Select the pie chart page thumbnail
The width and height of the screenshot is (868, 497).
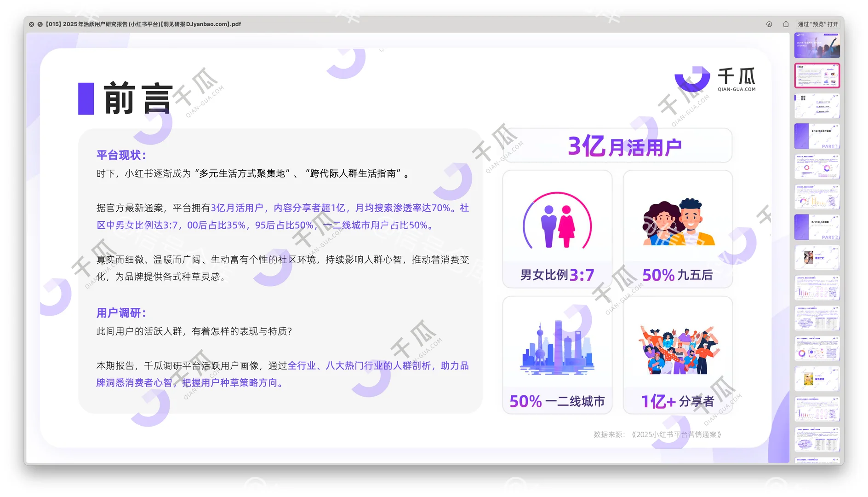pyautogui.click(x=817, y=167)
